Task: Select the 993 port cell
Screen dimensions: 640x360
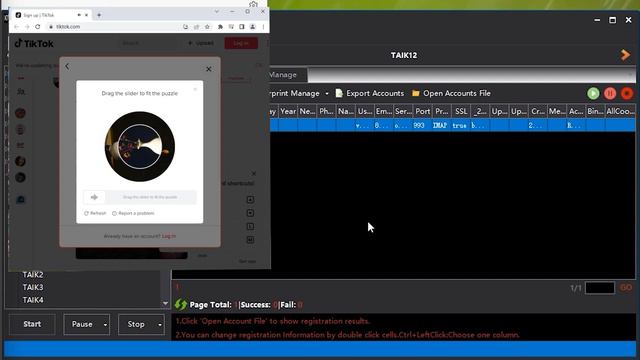Action: (422, 125)
